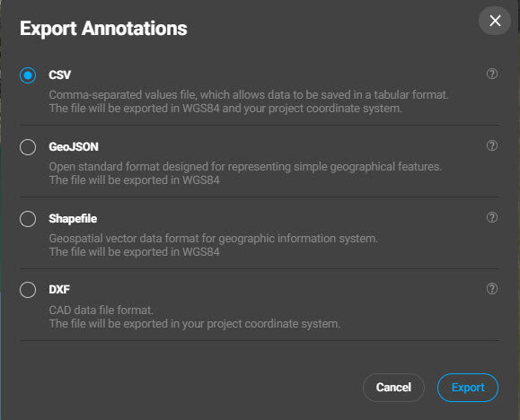
Task: Enable the DXF radio option
Action: click(x=28, y=290)
